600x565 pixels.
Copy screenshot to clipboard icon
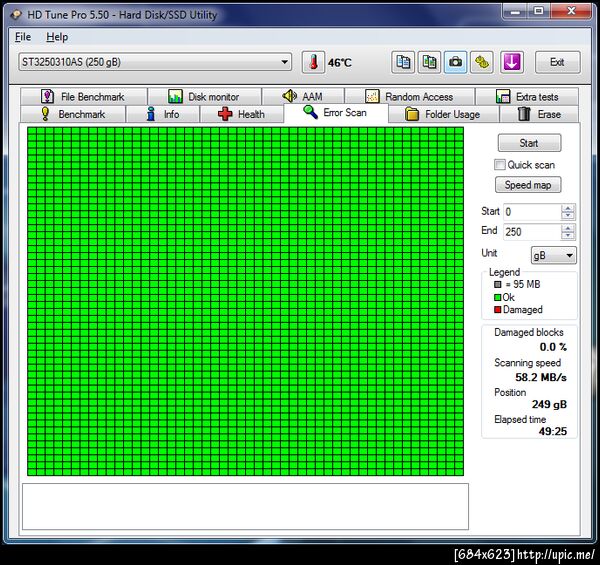click(429, 62)
